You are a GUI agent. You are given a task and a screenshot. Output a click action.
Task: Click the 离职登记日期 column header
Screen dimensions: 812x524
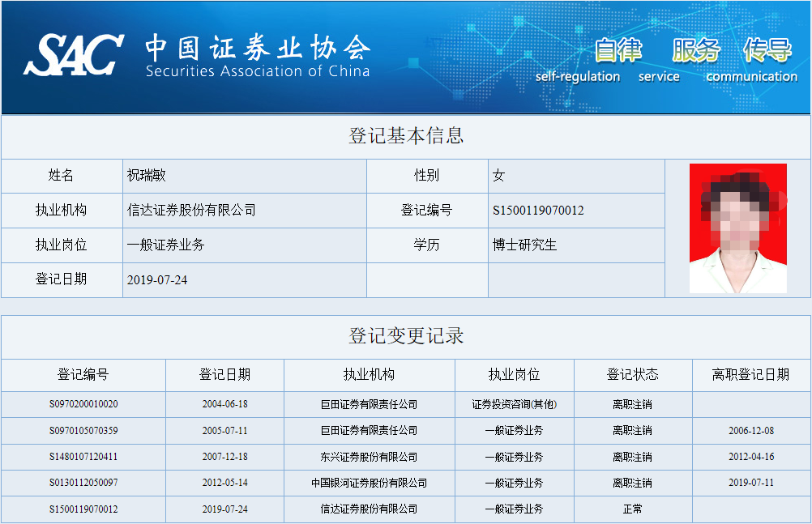(x=751, y=374)
